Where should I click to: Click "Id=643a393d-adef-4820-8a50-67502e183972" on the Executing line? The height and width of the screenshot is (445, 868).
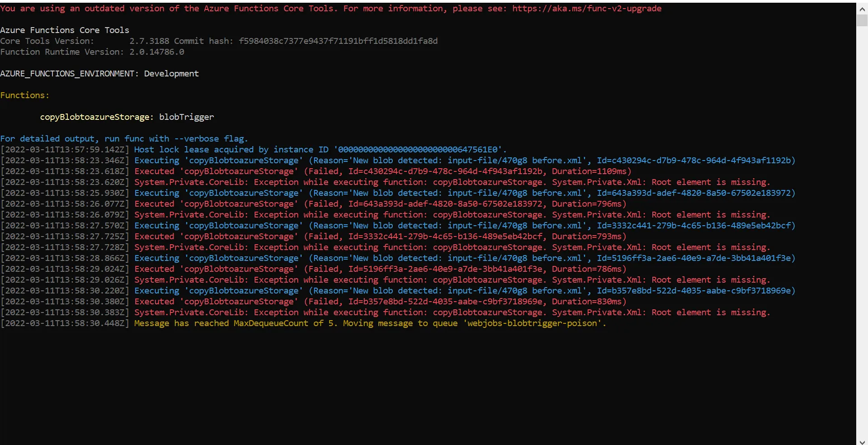693,193
